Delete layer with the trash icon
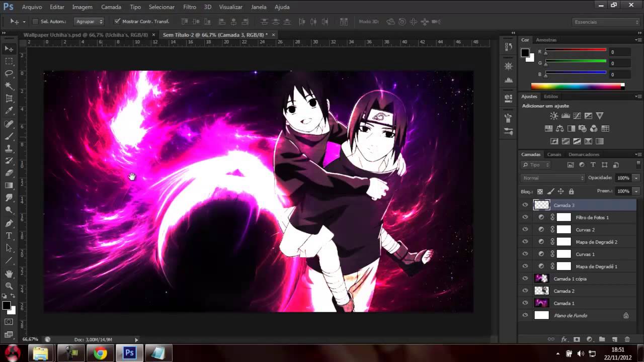The height and width of the screenshot is (362, 644). pos(627,339)
